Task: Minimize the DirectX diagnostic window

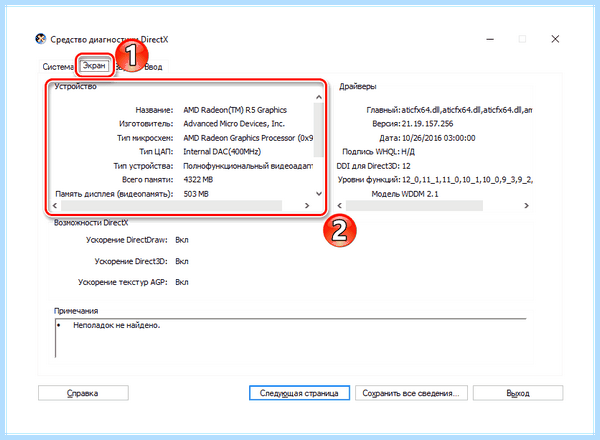Action: pyautogui.click(x=490, y=39)
